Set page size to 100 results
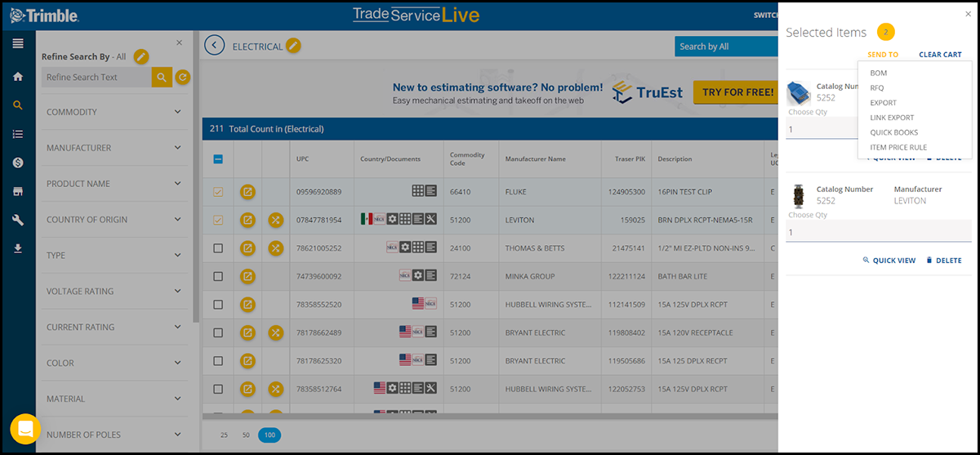980x455 pixels. click(x=269, y=435)
